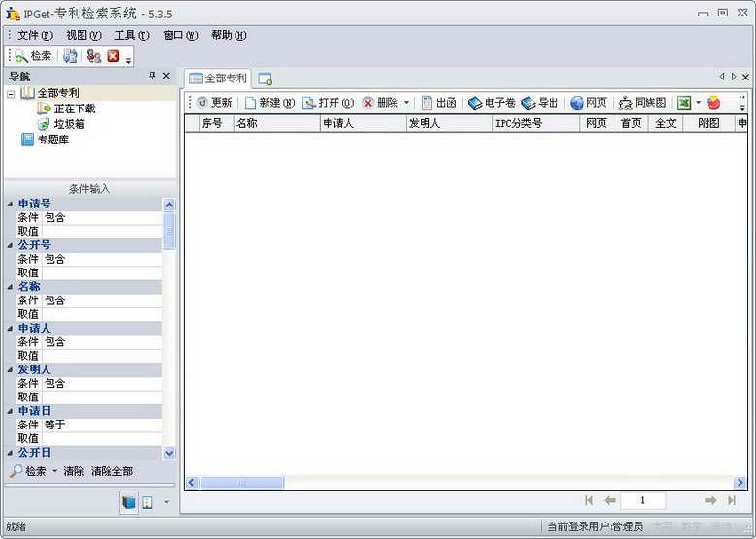756x539 pixels.
Task: Click the document sync icon beside 检索
Action: coord(71,56)
